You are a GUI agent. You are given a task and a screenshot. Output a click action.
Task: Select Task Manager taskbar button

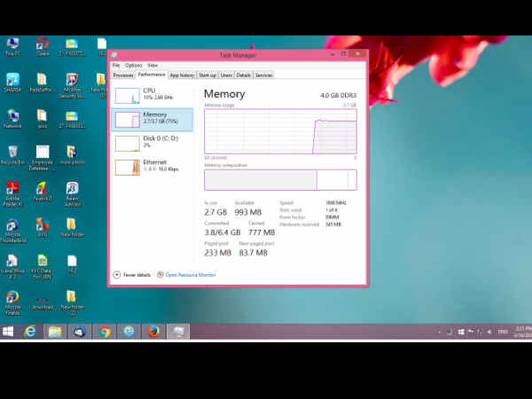[178, 332]
